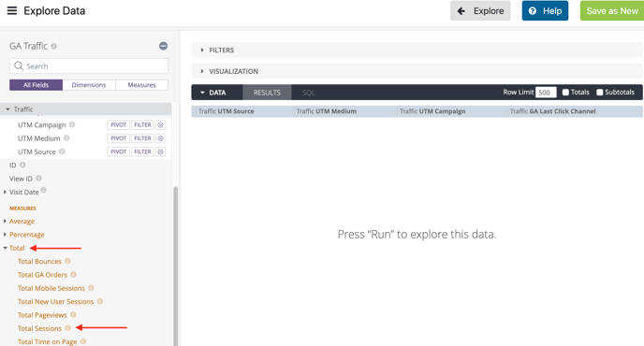Expand the Visit Date dimension group

[x=5, y=192]
